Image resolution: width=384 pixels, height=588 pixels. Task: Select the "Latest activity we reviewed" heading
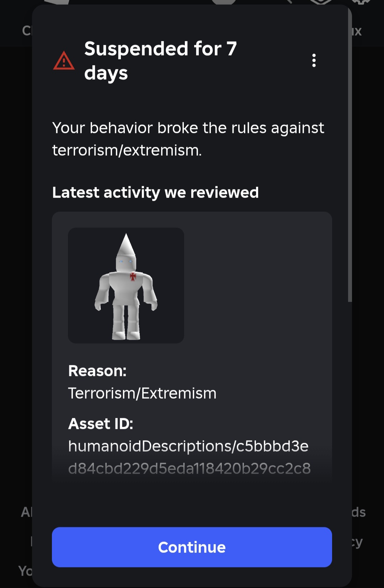(x=155, y=193)
